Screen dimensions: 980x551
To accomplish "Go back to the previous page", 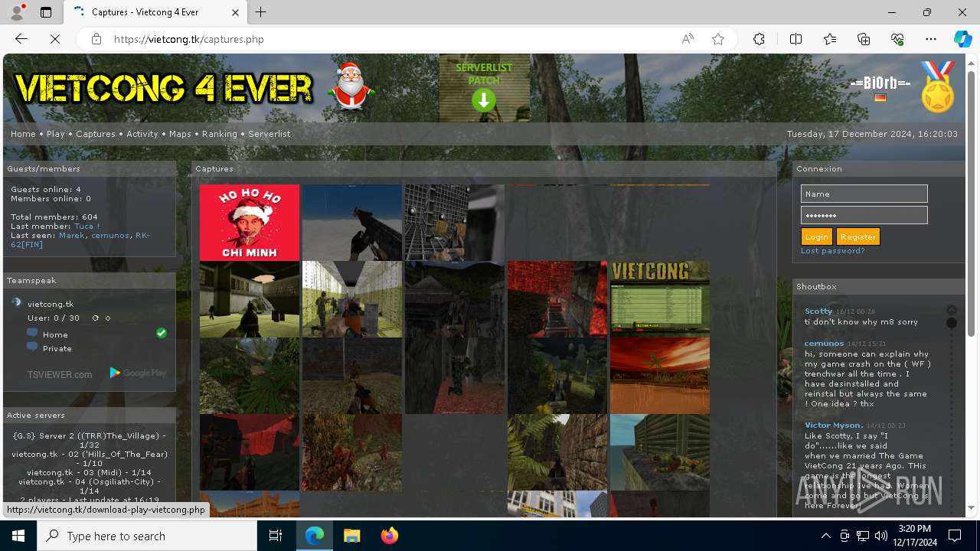I will point(21,39).
